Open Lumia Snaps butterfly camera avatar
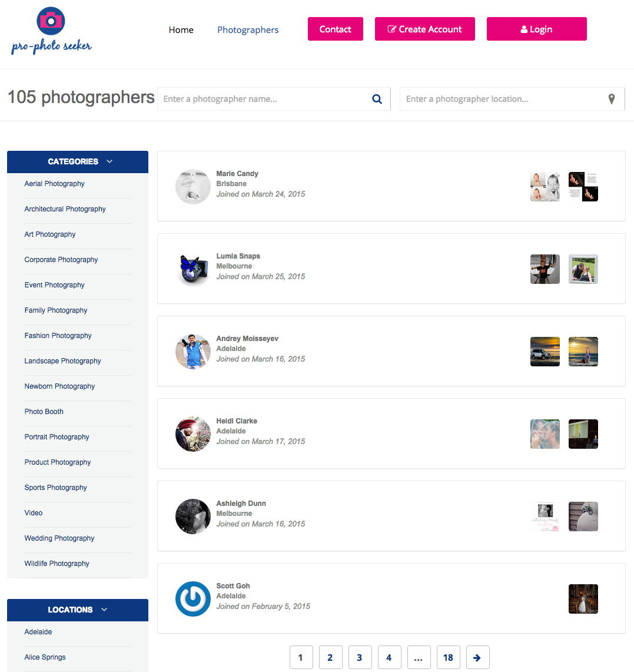The height and width of the screenshot is (672, 634). 193,269
